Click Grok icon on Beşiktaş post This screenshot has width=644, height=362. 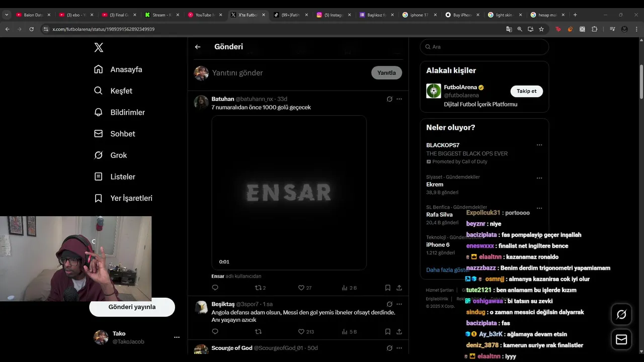pyautogui.click(x=389, y=304)
